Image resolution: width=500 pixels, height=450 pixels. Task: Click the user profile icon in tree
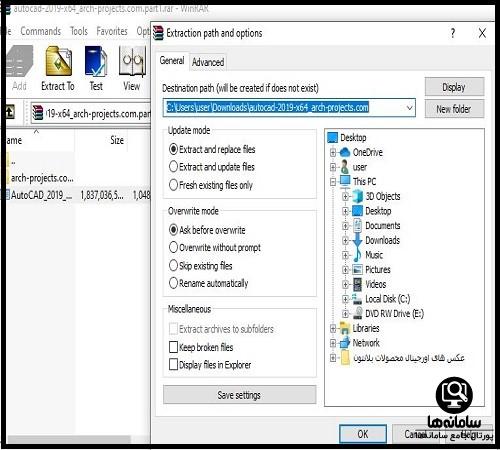pos(344,167)
